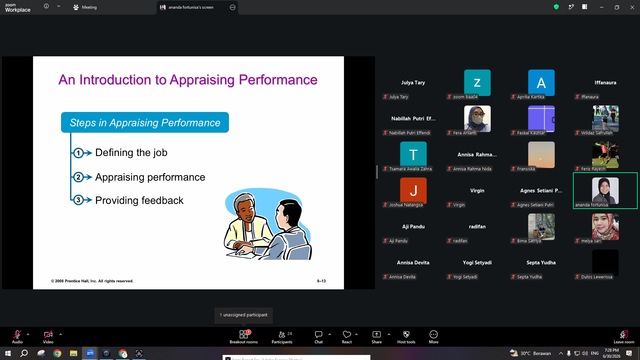Open taskbar clock showing 7:28 PM
This screenshot has height=360, width=640.
coord(612,353)
